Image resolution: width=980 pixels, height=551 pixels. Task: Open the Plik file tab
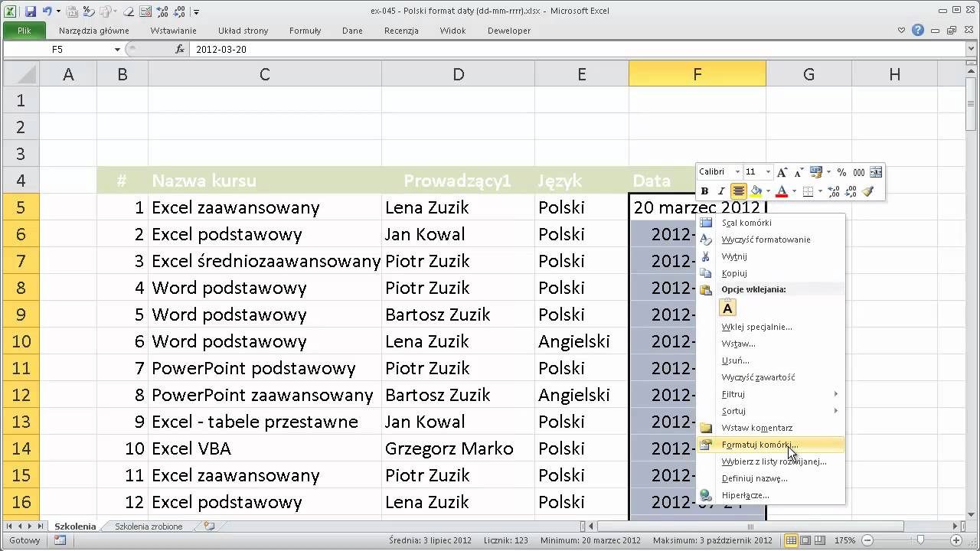point(24,31)
